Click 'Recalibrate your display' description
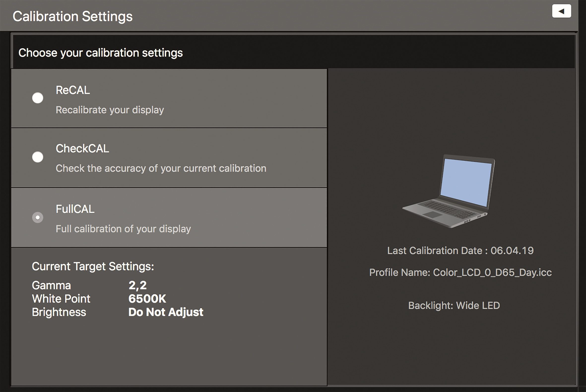 point(110,110)
